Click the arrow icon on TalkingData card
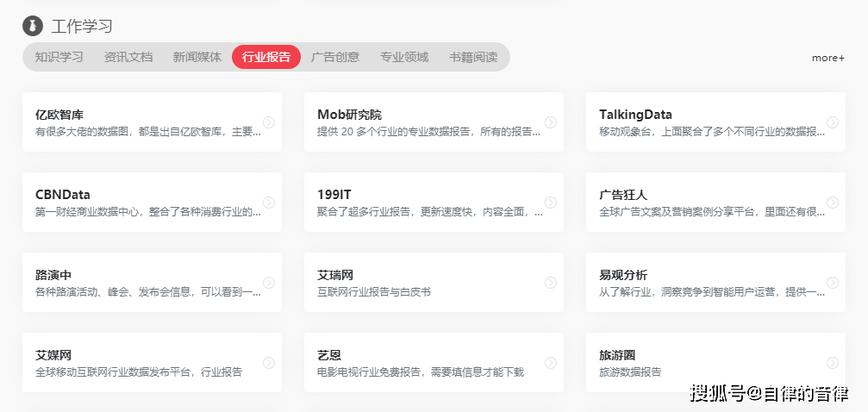The image size is (868, 412). click(x=833, y=122)
